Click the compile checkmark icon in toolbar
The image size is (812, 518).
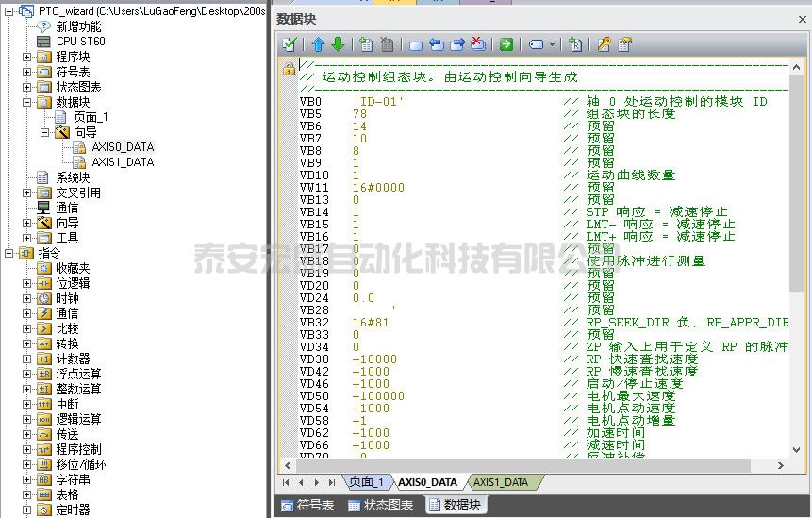(290, 44)
